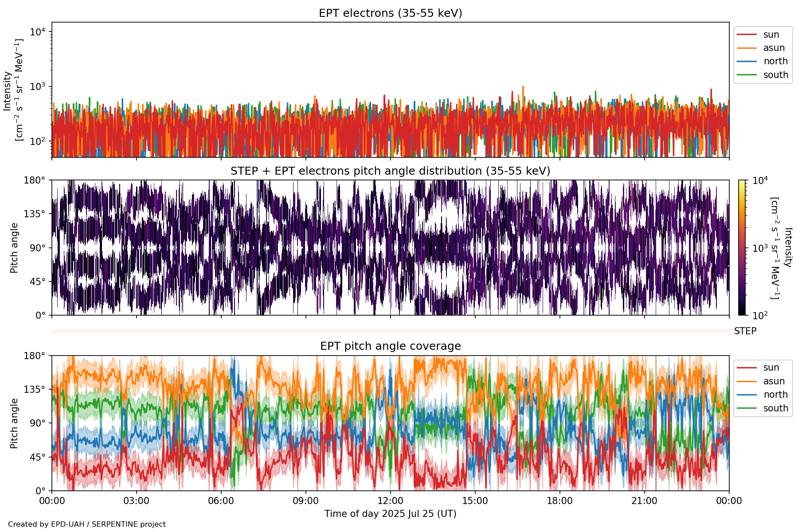Viewport: 798px width, 532px height.
Task: Click the 'EPT pitch angle coverage' title
Action: coord(390,346)
